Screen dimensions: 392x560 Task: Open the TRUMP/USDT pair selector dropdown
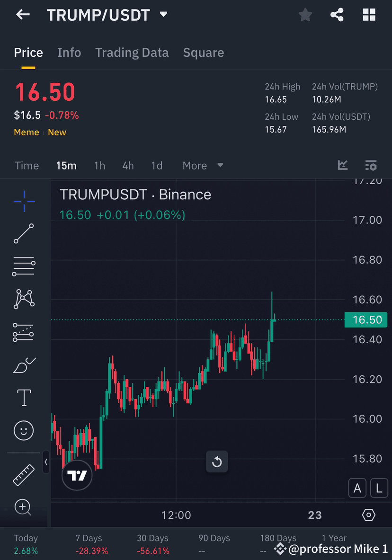click(x=163, y=15)
